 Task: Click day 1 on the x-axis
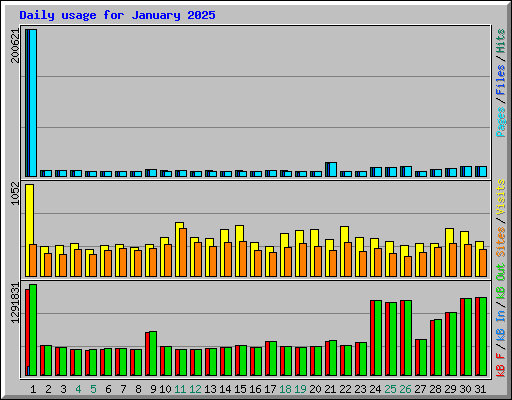click(33, 389)
